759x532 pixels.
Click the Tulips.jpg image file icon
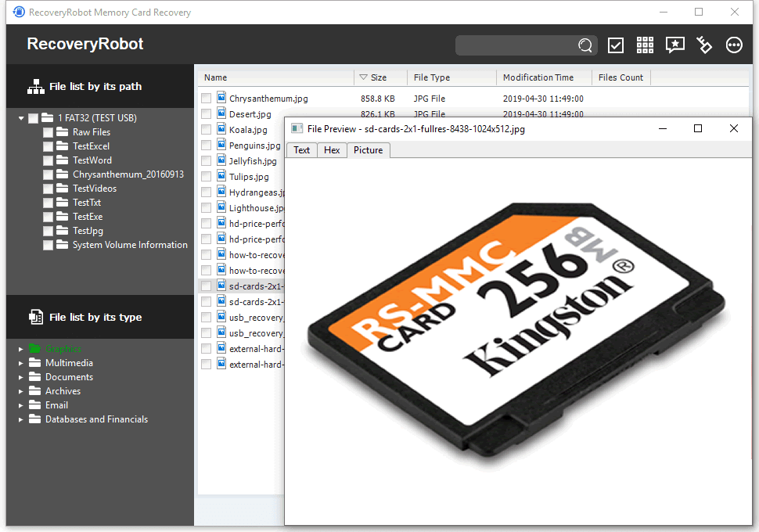(221, 176)
